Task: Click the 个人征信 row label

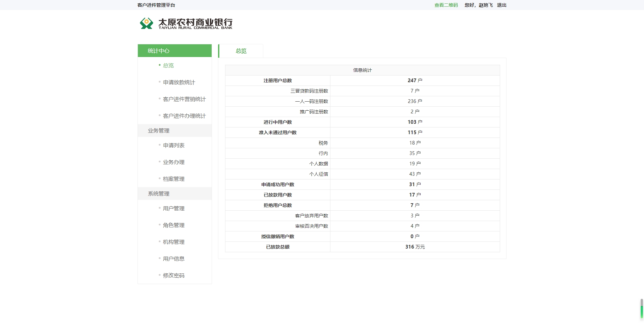Action: point(319,174)
